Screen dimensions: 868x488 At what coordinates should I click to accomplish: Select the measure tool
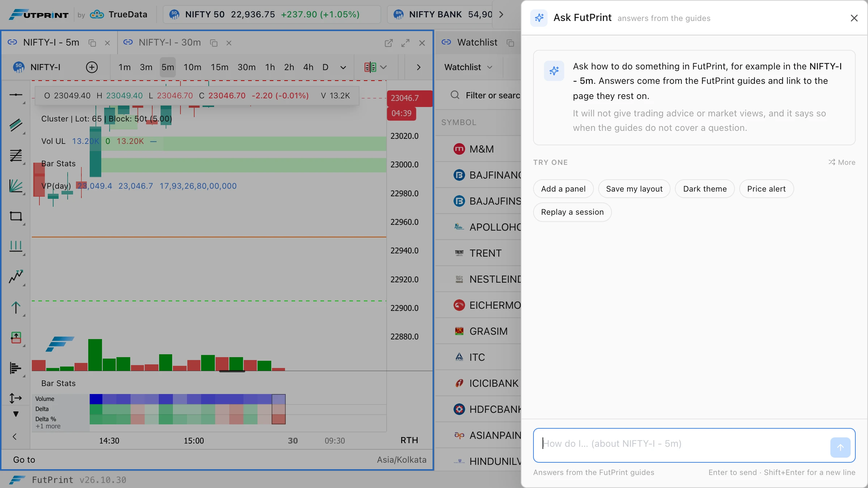click(x=16, y=398)
